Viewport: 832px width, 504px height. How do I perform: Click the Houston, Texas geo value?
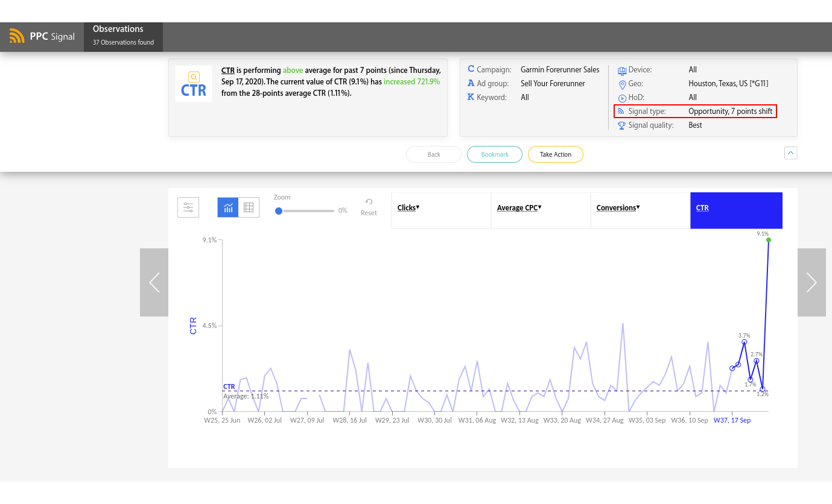pyautogui.click(x=728, y=84)
